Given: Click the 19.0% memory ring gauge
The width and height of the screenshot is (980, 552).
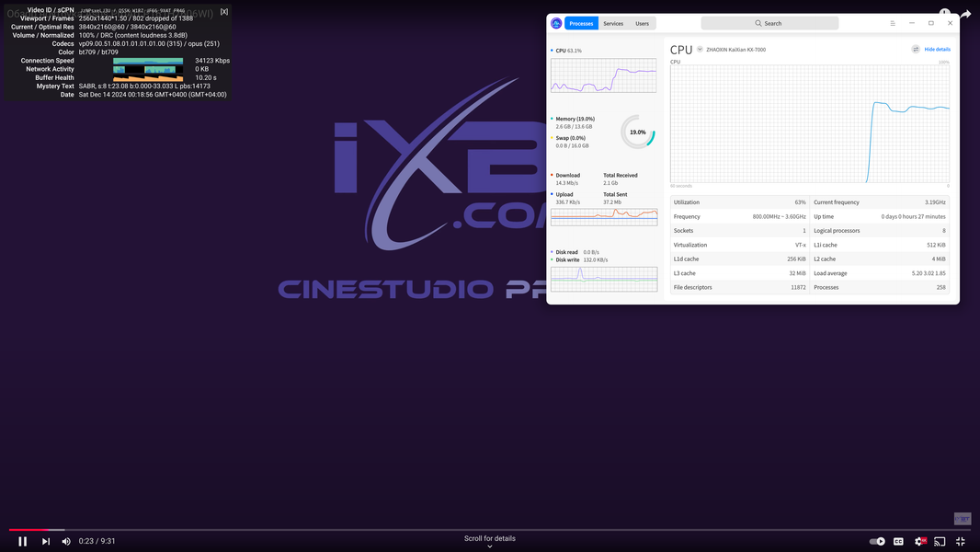Looking at the screenshot, I should coord(637,132).
